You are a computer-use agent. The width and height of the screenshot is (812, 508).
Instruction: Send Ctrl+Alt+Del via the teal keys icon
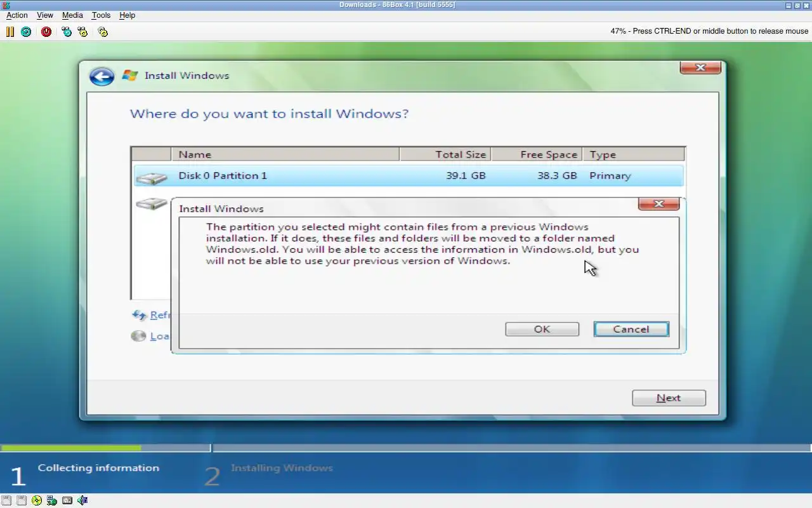point(67,31)
